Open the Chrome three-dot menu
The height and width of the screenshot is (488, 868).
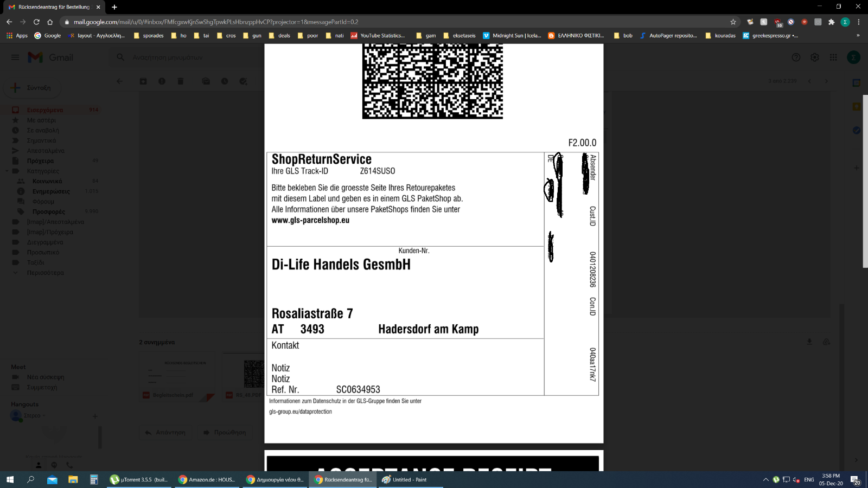tap(858, 22)
